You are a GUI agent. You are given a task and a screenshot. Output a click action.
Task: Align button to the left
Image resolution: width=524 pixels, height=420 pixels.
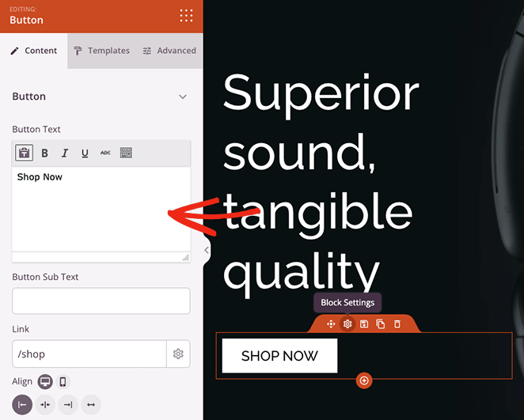click(x=22, y=405)
